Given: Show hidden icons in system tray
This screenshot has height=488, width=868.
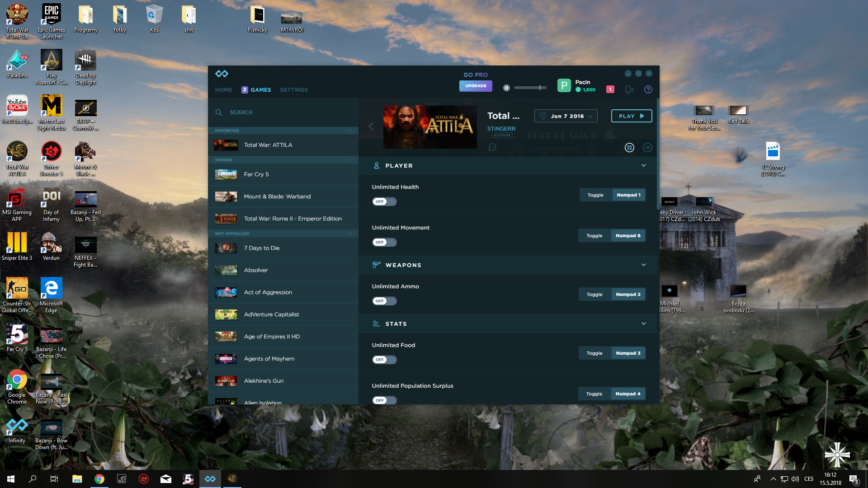Looking at the screenshot, I should coord(773,479).
